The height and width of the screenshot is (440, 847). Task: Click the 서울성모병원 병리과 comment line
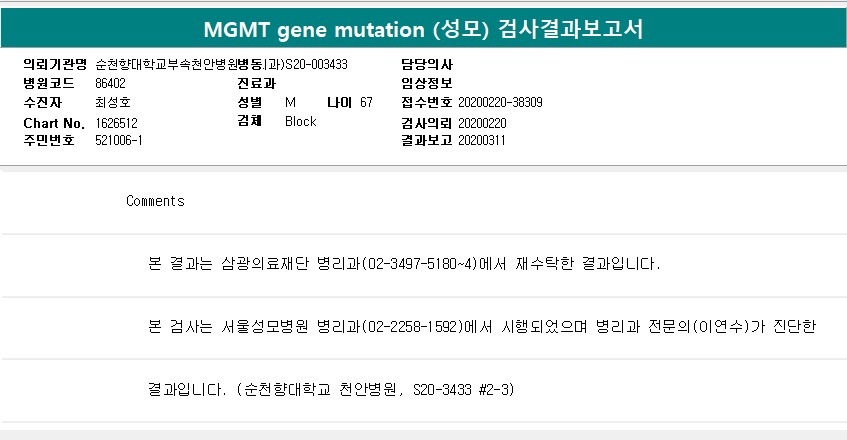pyautogui.click(x=482, y=327)
